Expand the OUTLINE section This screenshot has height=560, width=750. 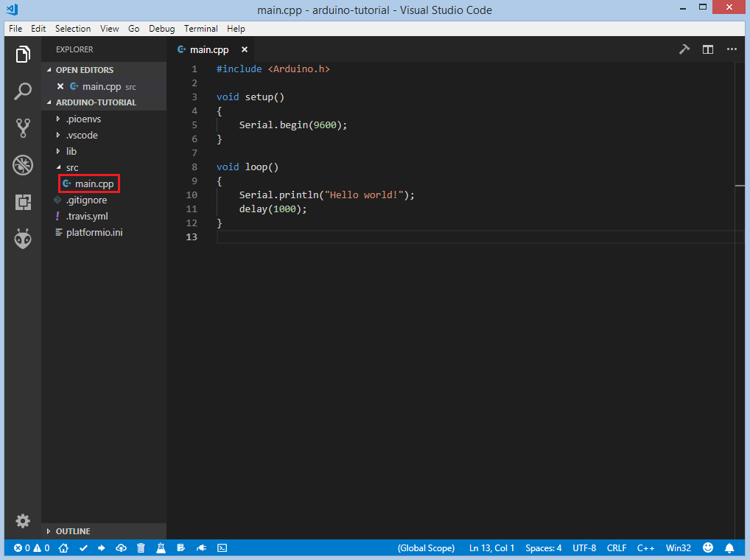point(72,531)
